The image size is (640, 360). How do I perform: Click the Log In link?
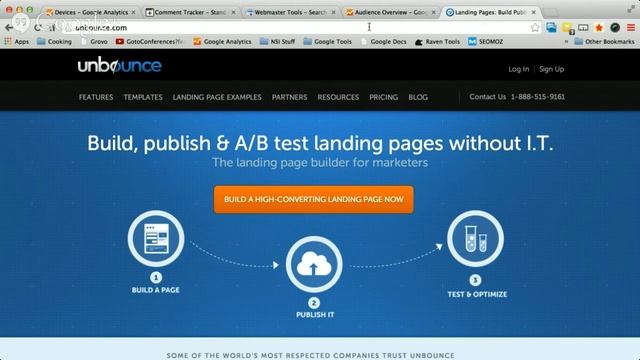click(518, 69)
